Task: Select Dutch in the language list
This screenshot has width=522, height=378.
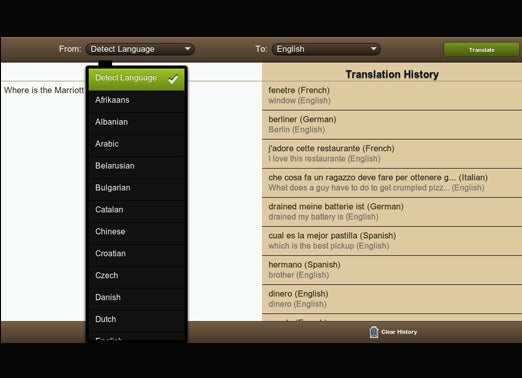Action: 136,319
